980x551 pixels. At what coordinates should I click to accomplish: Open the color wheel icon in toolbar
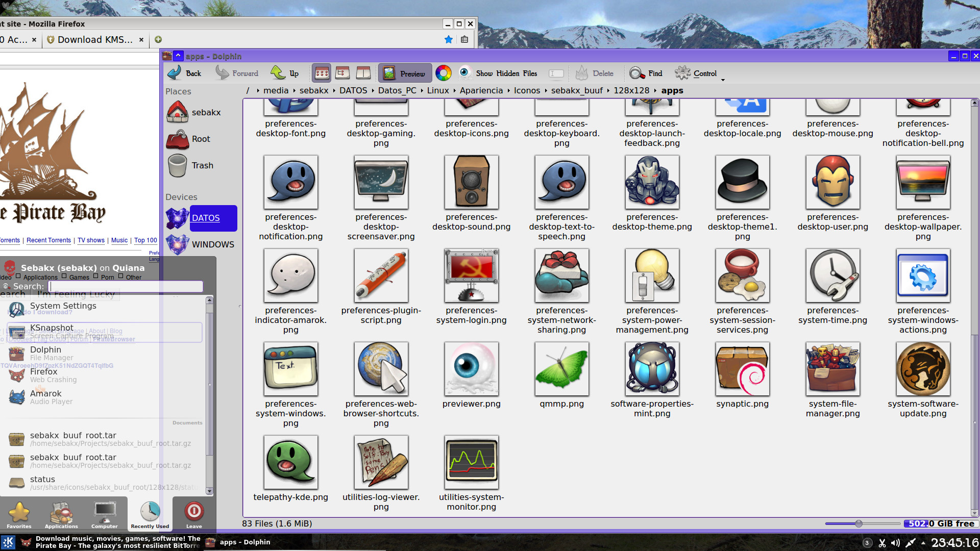click(443, 73)
